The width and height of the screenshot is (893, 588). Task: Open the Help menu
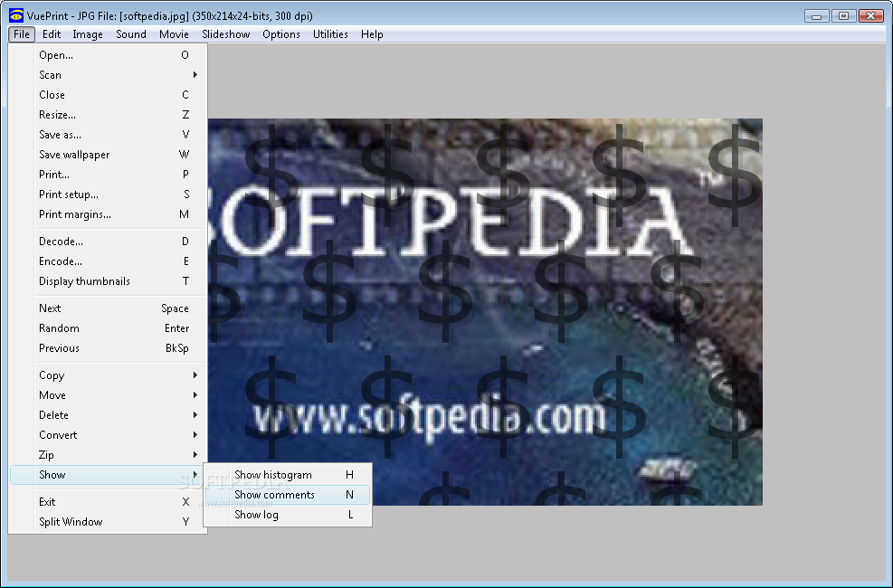coord(372,34)
